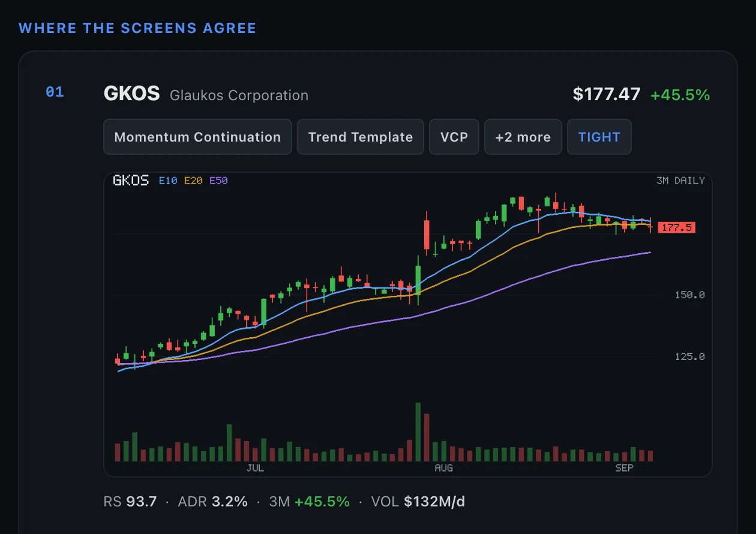This screenshot has width=756, height=534.
Task: Click the +45.5% header gain
Action: pos(680,95)
